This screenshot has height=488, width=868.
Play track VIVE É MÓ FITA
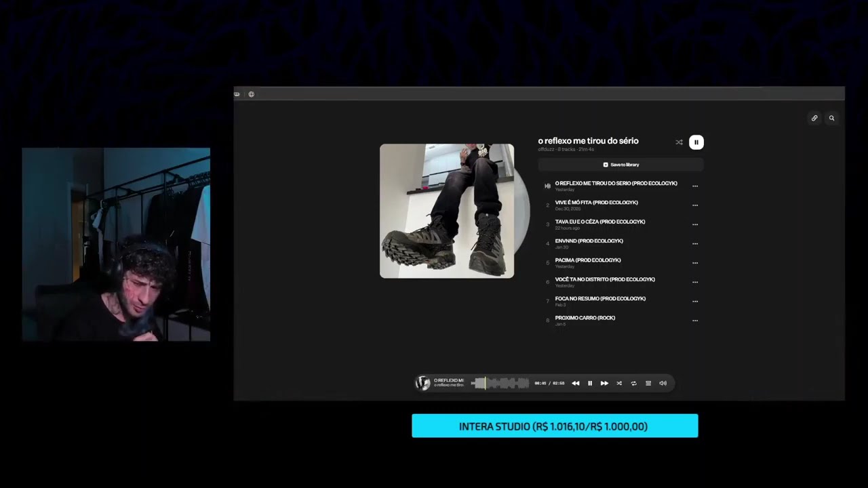(x=596, y=203)
